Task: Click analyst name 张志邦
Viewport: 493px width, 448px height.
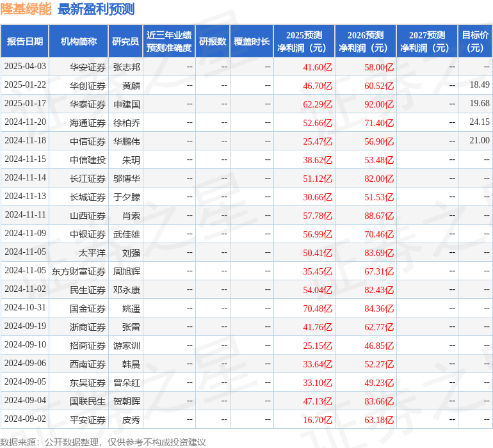Action: click(x=127, y=67)
